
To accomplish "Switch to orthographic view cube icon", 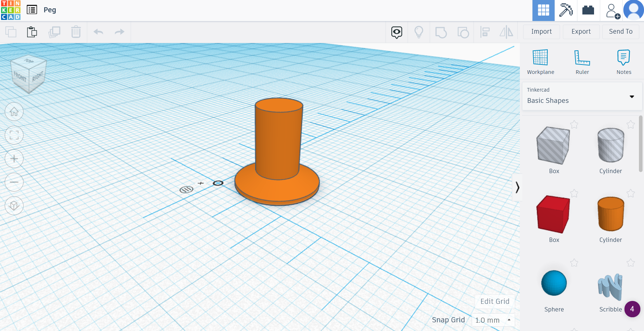I will (x=14, y=206).
